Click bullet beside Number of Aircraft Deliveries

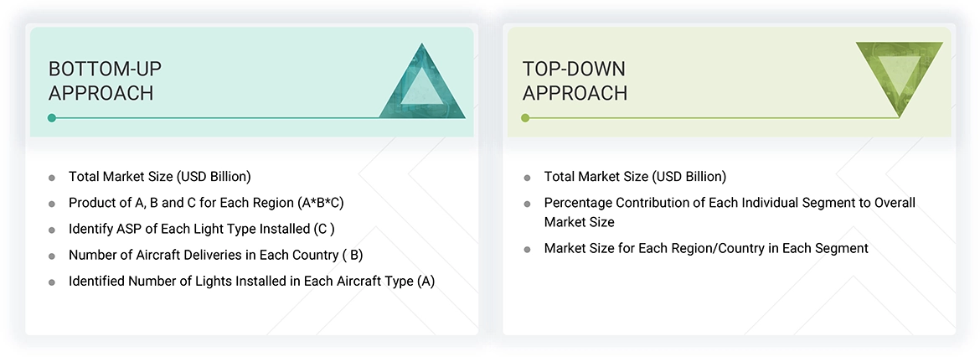(x=52, y=256)
